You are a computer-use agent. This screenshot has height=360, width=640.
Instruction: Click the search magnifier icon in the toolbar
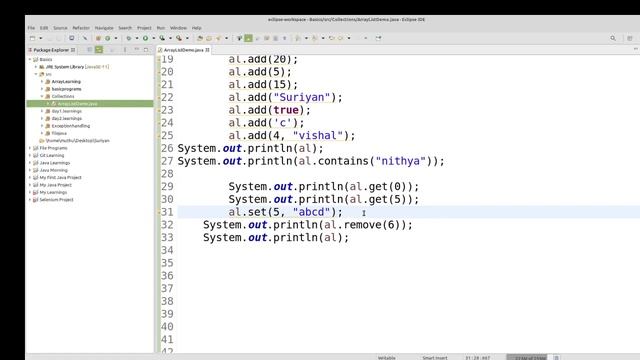613,38
